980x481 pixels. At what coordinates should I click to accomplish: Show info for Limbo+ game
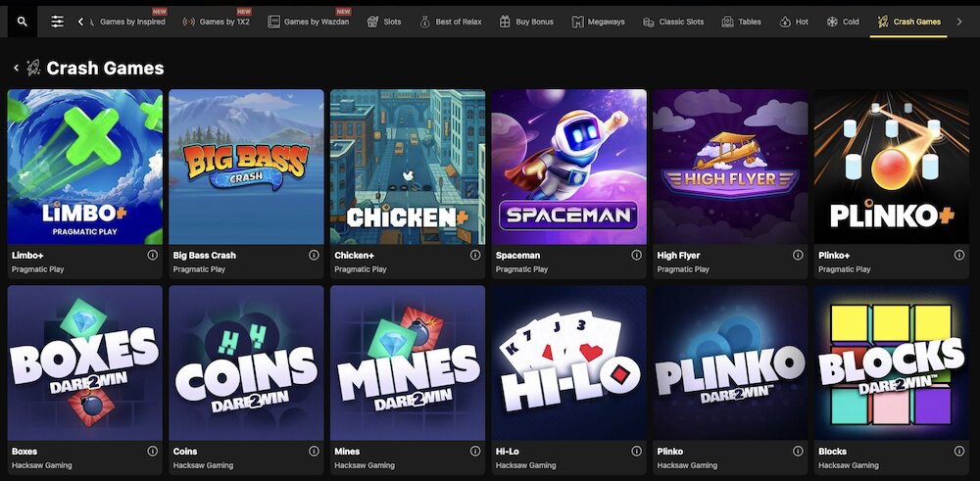(153, 255)
